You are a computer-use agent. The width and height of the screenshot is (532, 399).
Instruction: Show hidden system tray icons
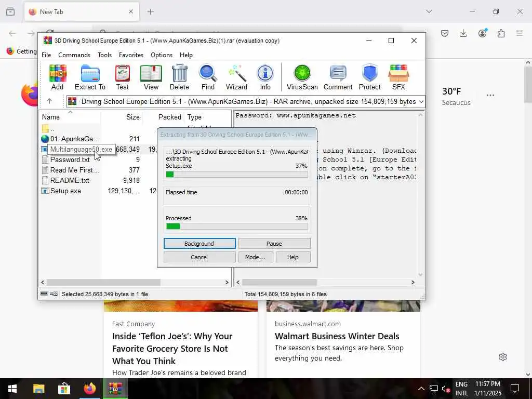coord(421,389)
